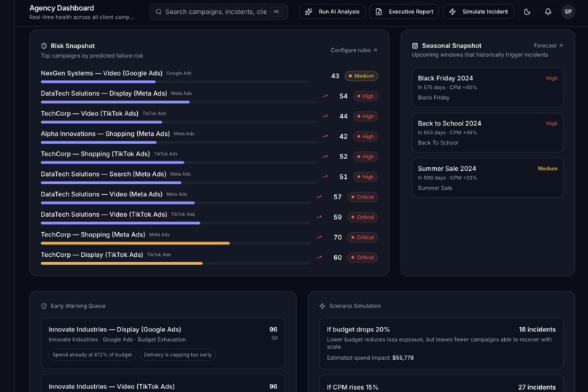Select TechCorp — Display (TikTok Ads) campaign
This screenshot has height=392, width=588.
pos(92,255)
